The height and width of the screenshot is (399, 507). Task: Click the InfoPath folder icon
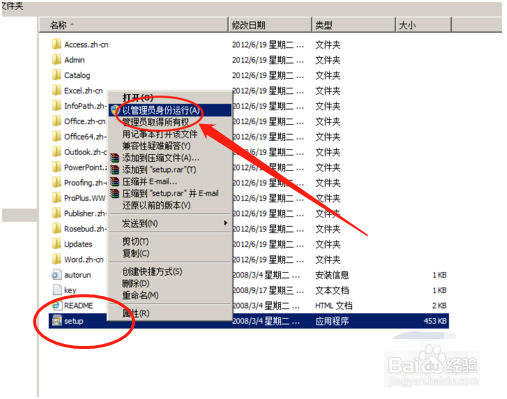click(57, 105)
